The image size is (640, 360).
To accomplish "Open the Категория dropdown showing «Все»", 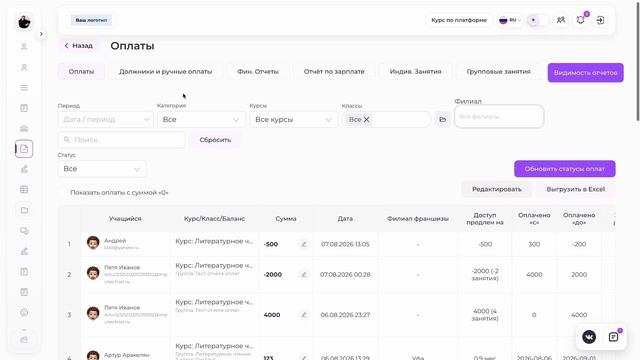I will (201, 120).
